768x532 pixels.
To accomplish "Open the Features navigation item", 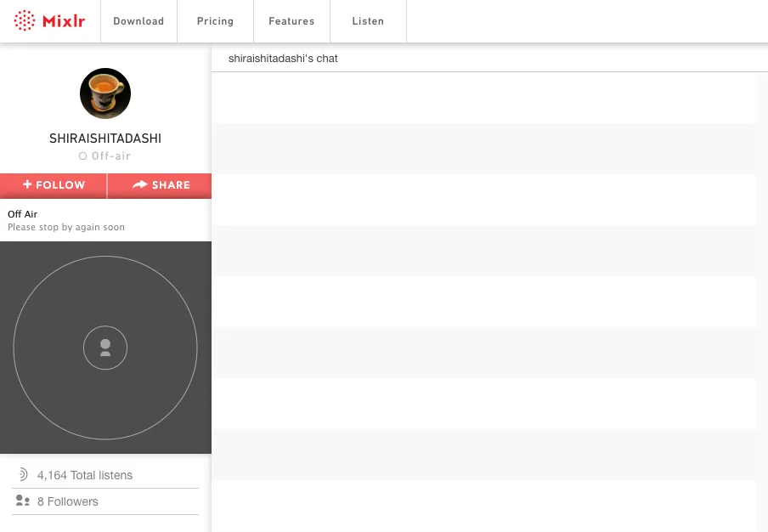I will coord(291,21).
